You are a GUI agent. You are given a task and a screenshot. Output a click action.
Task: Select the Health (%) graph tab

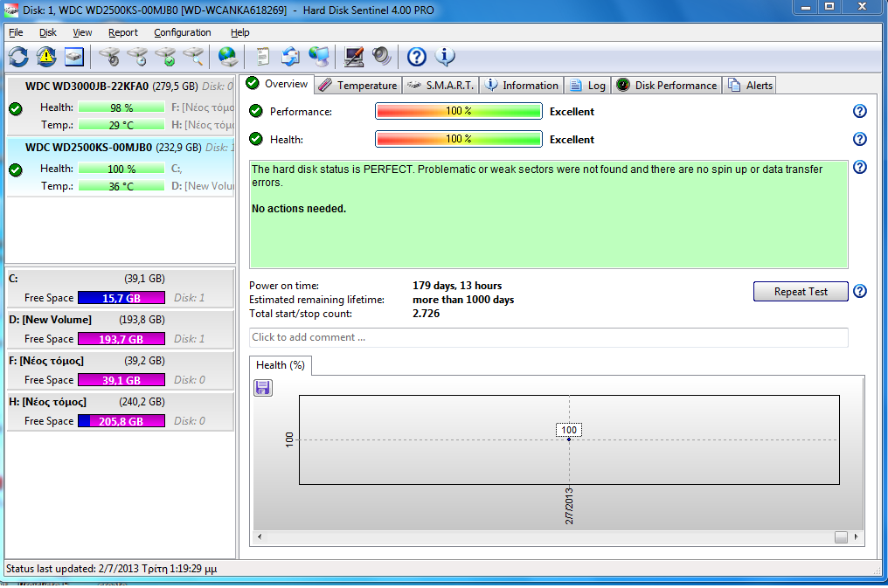point(281,365)
